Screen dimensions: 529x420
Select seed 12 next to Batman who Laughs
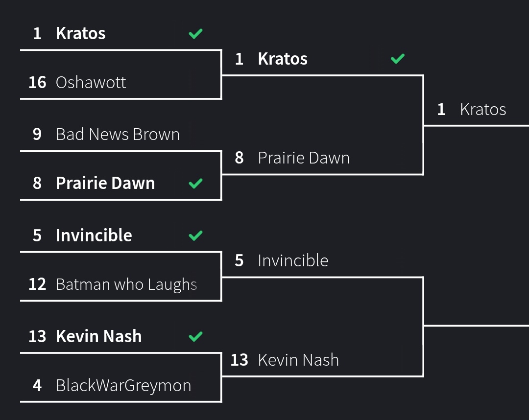[37, 284]
